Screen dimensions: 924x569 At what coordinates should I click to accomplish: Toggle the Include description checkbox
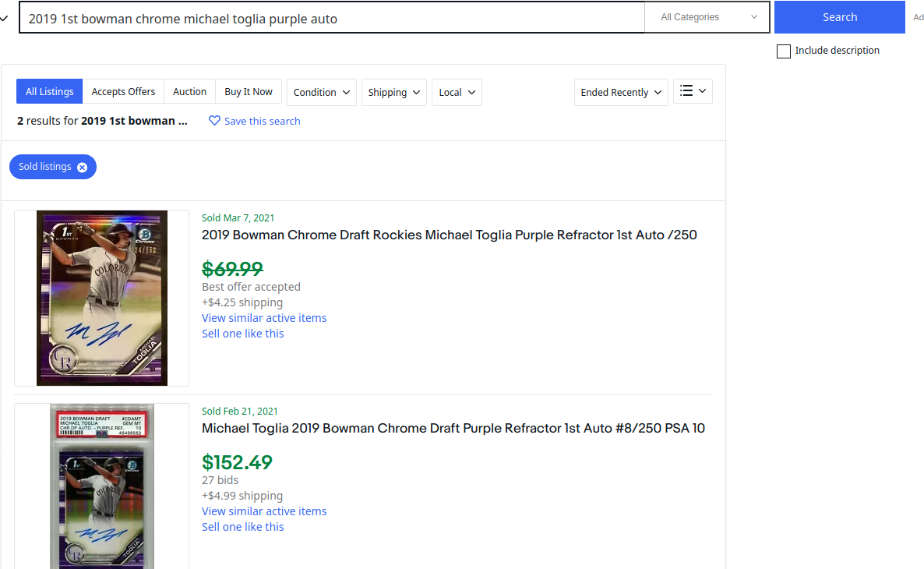(x=784, y=51)
